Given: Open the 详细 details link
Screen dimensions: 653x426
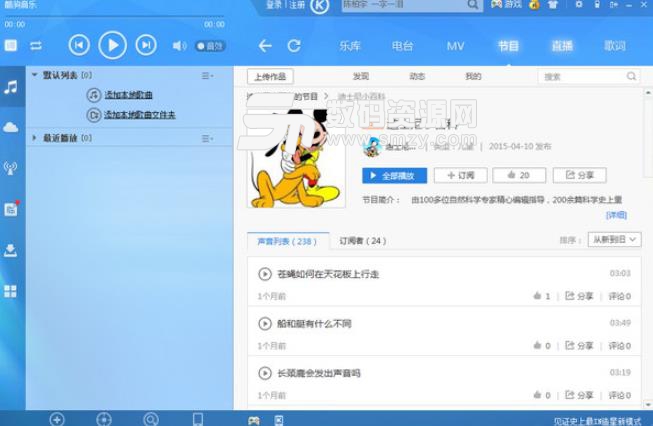Looking at the screenshot, I should 616,215.
